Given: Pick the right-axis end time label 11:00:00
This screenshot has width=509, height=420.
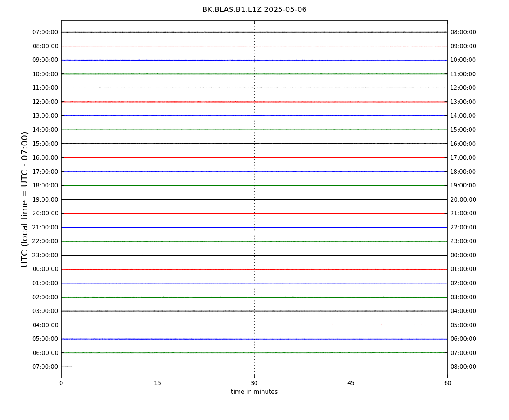Looking at the screenshot, I should coord(463,74).
